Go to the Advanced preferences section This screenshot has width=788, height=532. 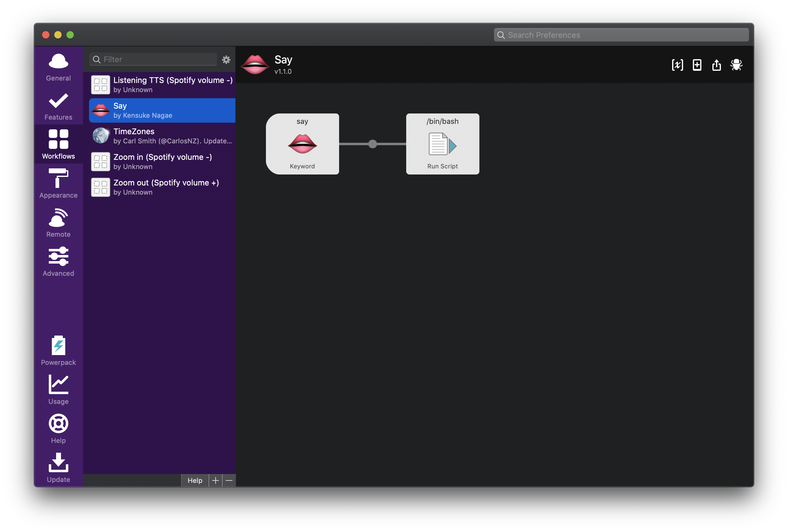(58, 262)
